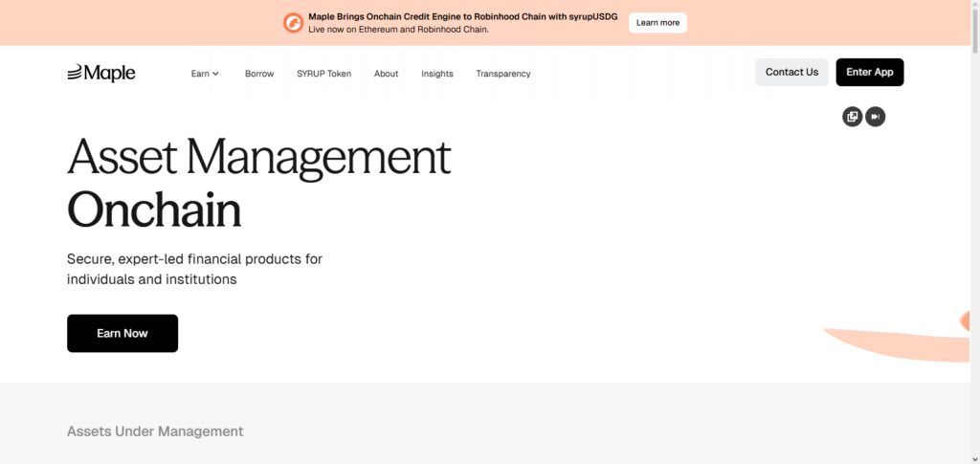Click the scrollbar up arrow
980x464 pixels.
pos(974,4)
